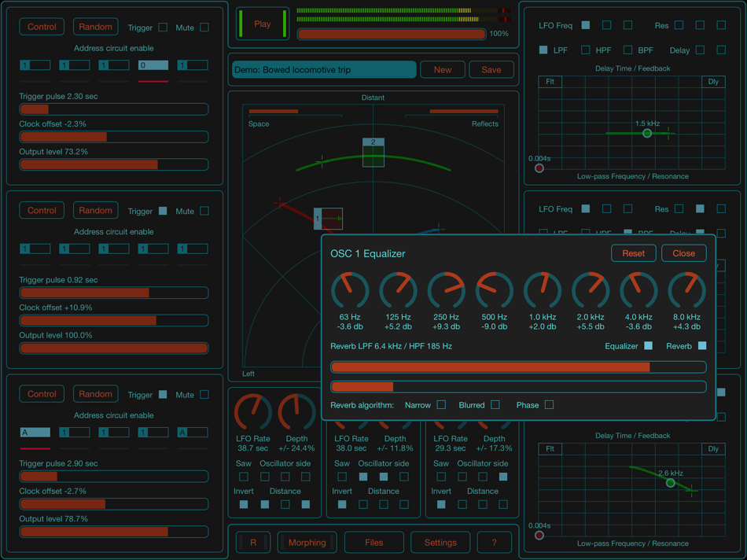The image size is (747, 560).
Task: Reset the OSC 1 Equalizer
Action: (634, 253)
